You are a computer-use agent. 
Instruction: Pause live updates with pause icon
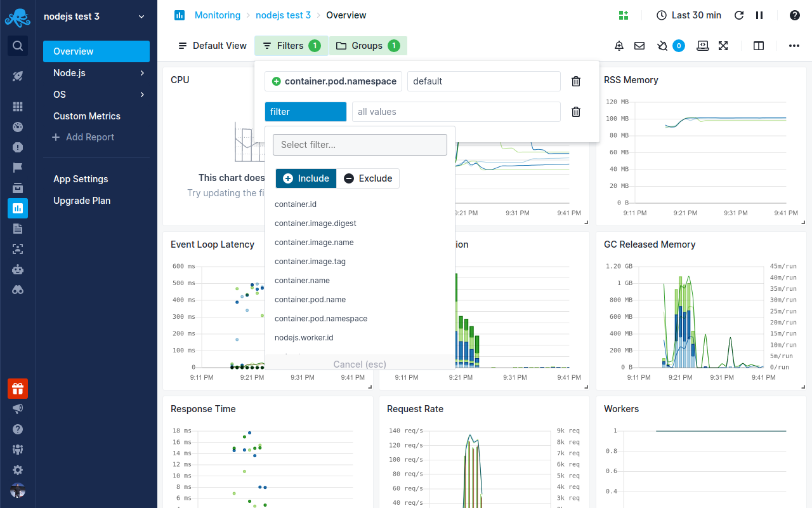coord(759,15)
